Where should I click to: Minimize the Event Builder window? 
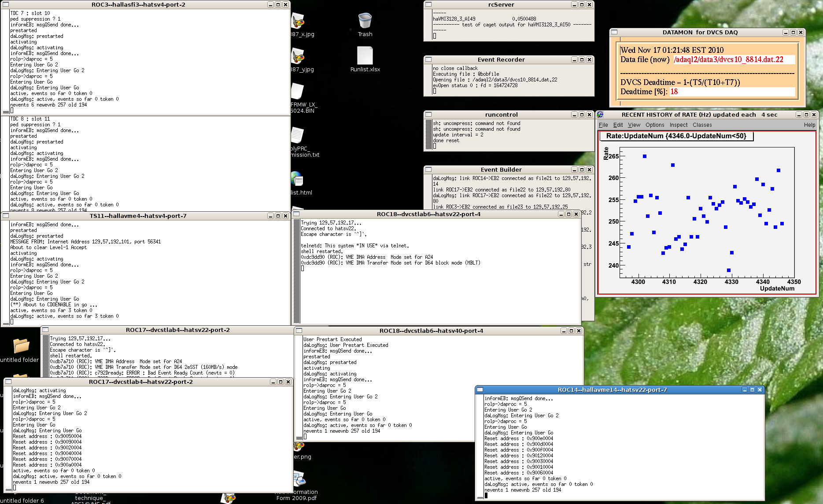[x=574, y=169]
